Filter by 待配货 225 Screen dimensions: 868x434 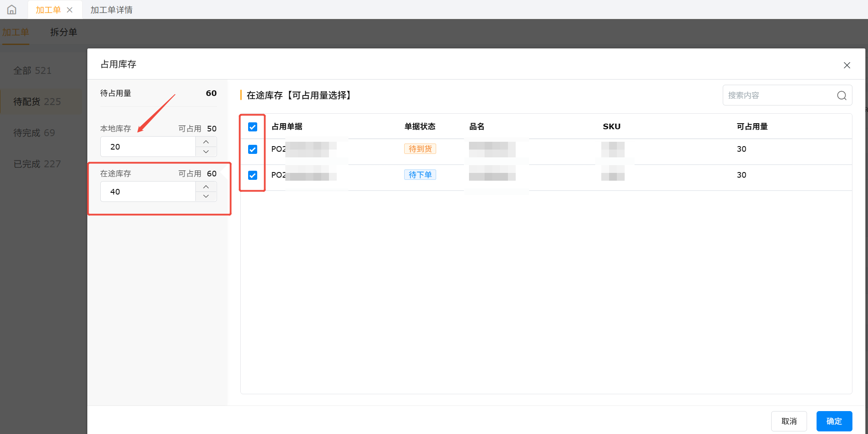(x=37, y=102)
